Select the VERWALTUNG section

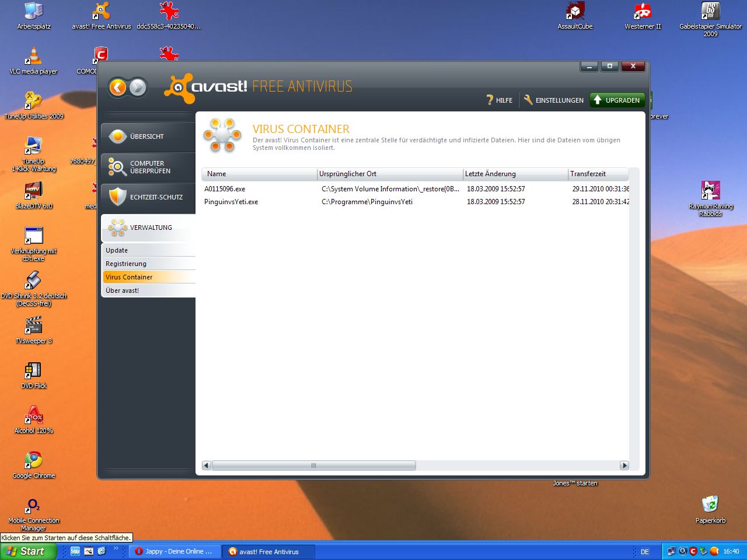[x=148, y=228]
